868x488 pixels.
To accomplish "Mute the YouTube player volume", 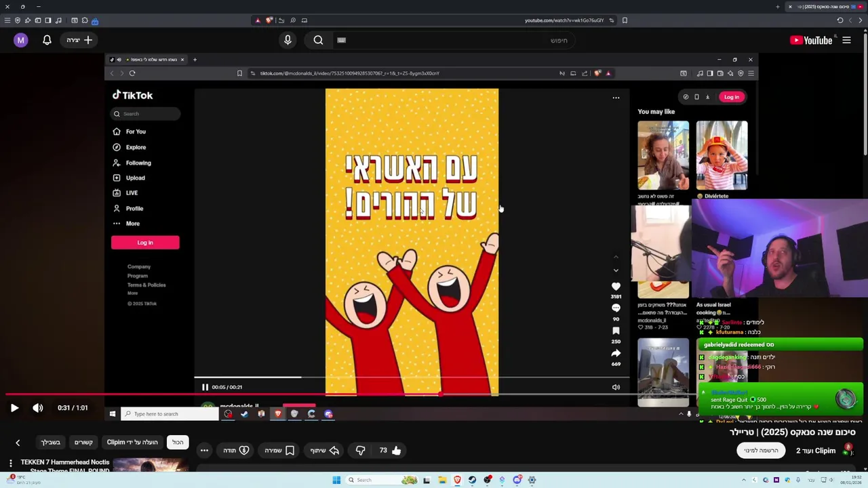I will (x=38, y=408).
